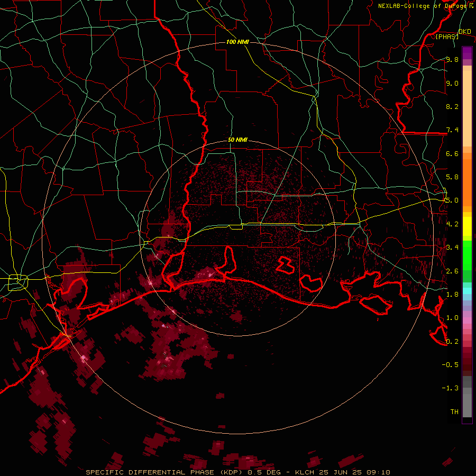Click the 9.8 value on color scale
476x476 pixels.
(x=452, y=59)
